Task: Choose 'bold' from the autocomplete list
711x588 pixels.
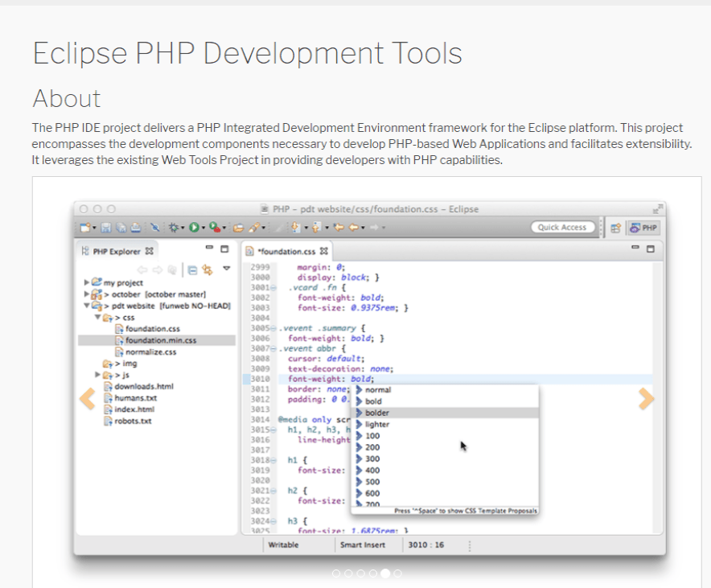Action: coord(373,401)
